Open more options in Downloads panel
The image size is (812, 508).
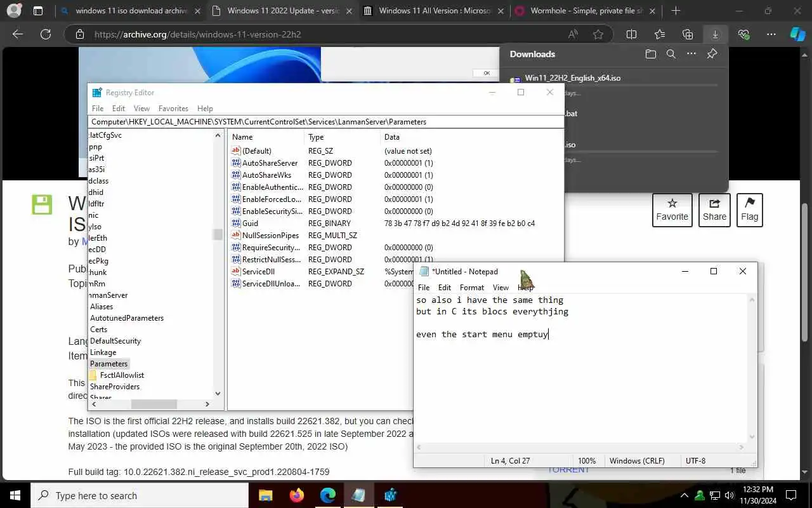pyautogui.click(x=691, y=54)
